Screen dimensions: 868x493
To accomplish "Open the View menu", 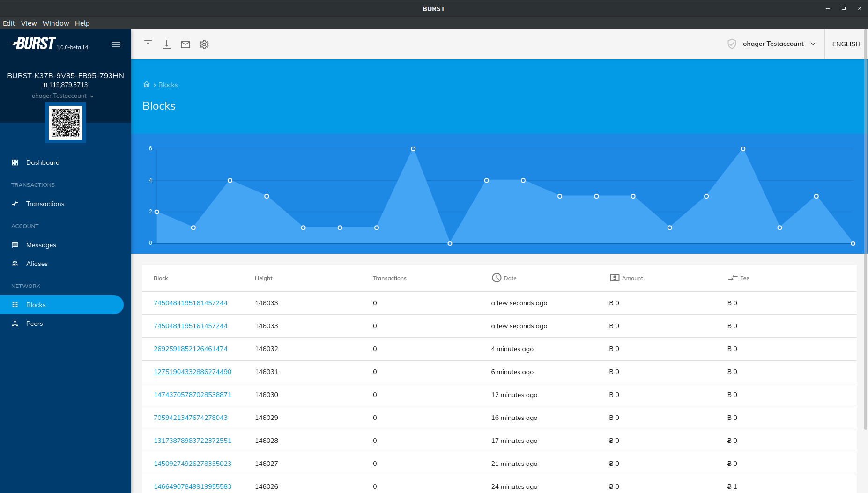I will click(x=29, y=23).
